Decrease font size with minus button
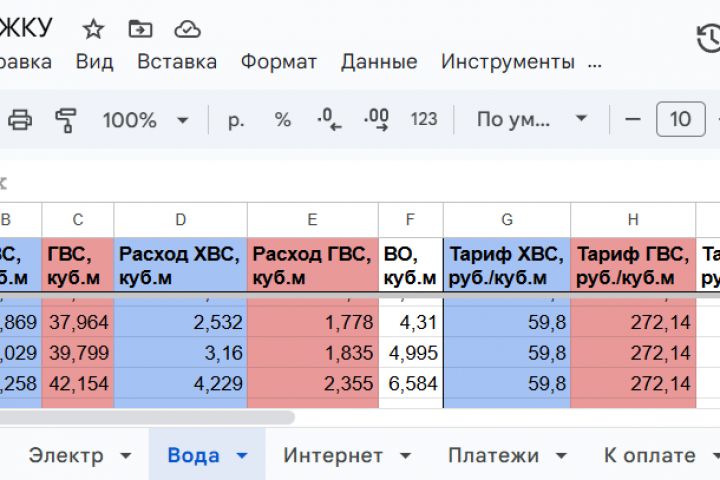This screenshot has height=480, width=720. pyautogui.click(x=632, y=120)
